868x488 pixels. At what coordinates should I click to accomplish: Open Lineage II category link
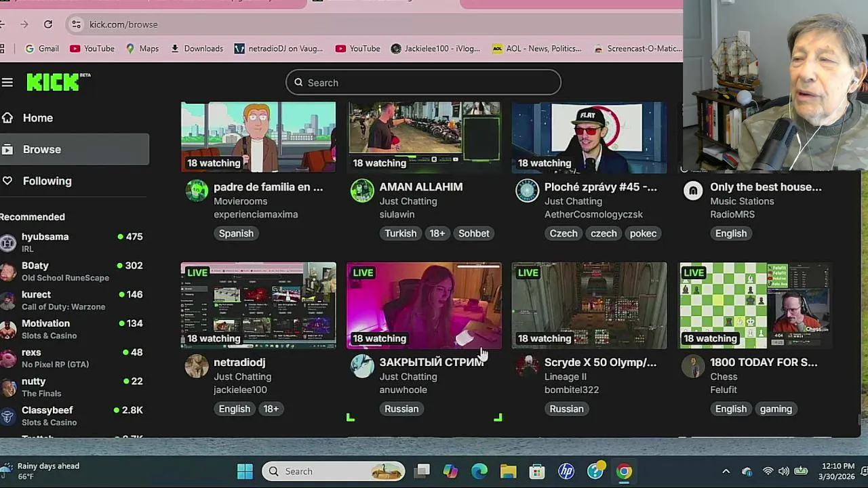[566, 377]
